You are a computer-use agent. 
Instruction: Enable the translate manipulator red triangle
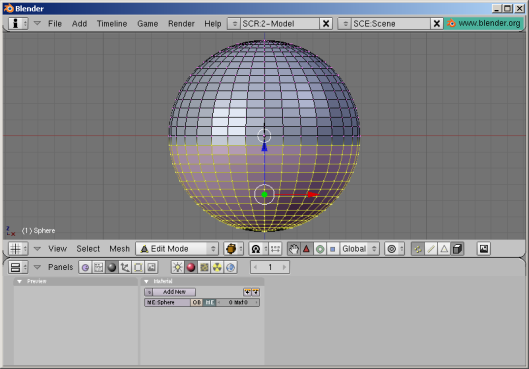click(306, 249)
